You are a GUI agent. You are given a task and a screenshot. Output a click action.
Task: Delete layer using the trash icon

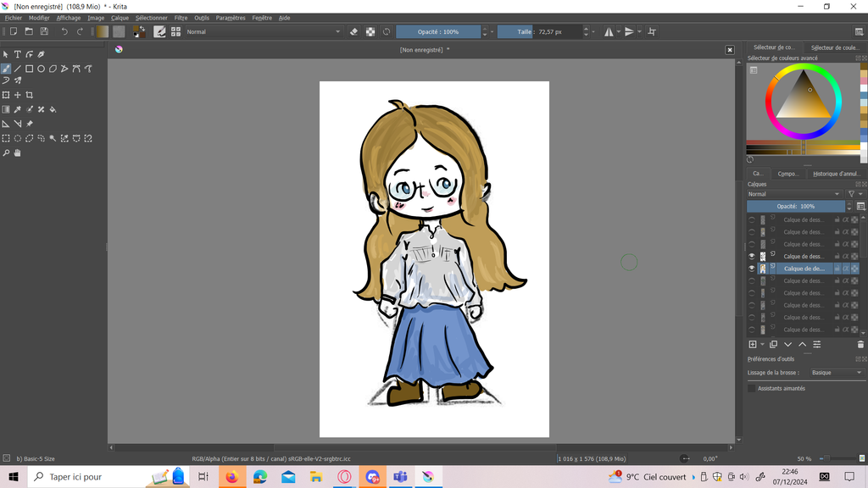(x=860, y=345)
